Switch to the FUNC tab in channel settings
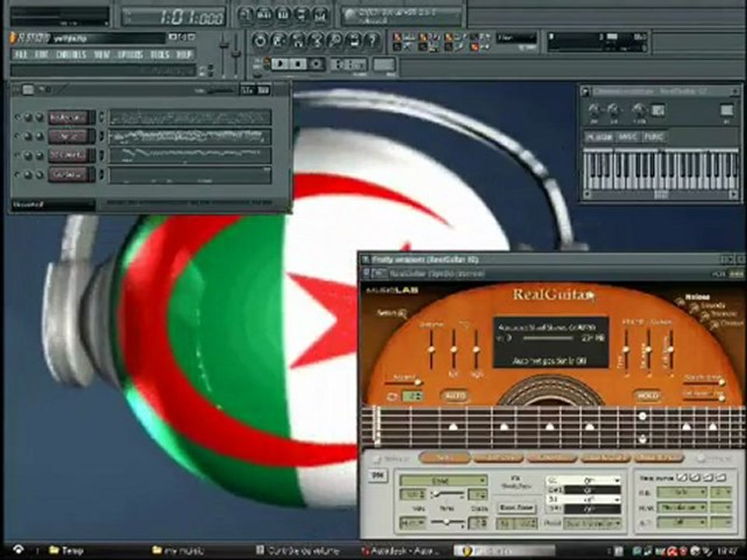This screenshot has height=560, width=747. click(x=653, y=137)
